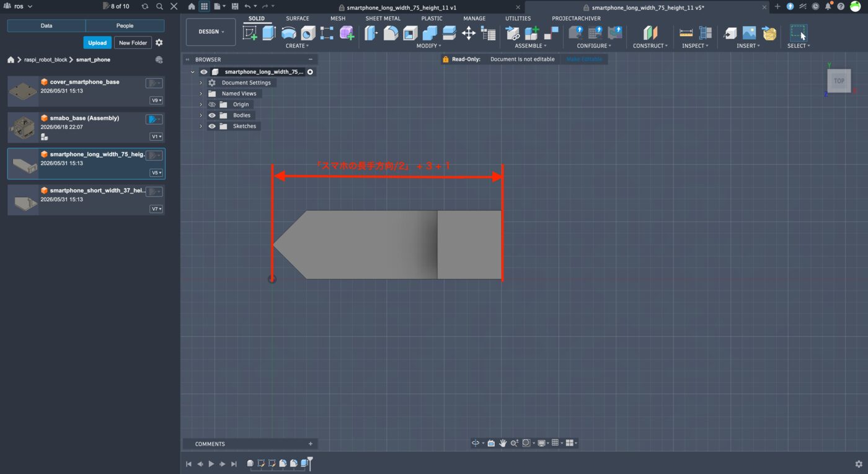Select the Revolve tool

tap(288, 33)
